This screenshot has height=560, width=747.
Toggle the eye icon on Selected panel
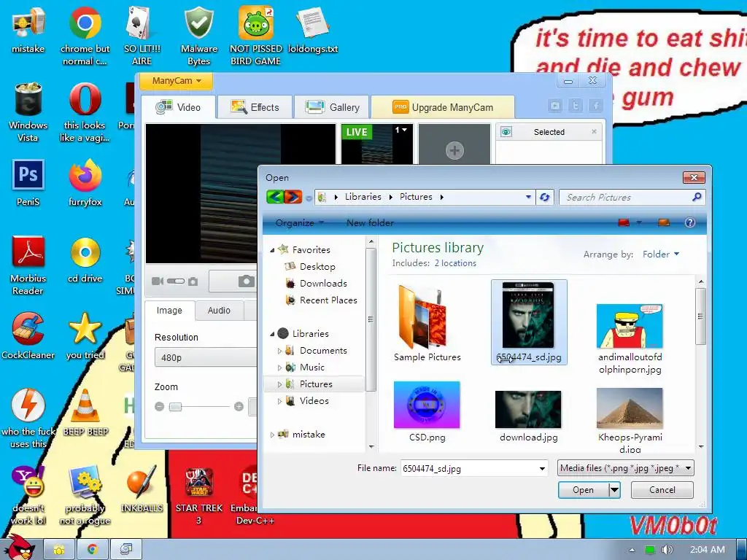(x=506, y=132)
